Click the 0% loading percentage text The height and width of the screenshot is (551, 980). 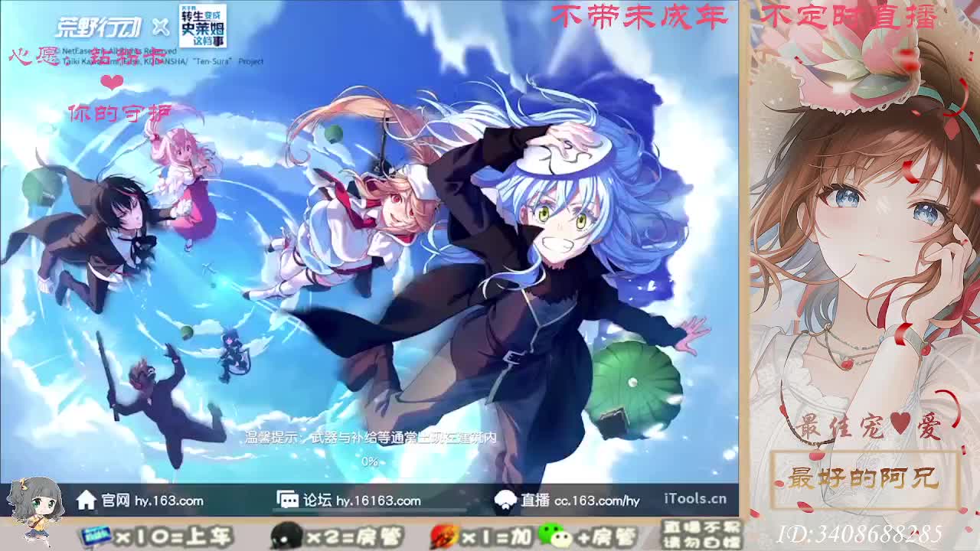point(370,461)
